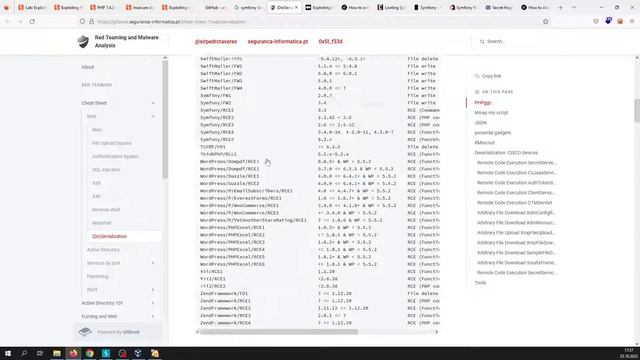Open the @sirpedrotavares header link

click(216, 42)
